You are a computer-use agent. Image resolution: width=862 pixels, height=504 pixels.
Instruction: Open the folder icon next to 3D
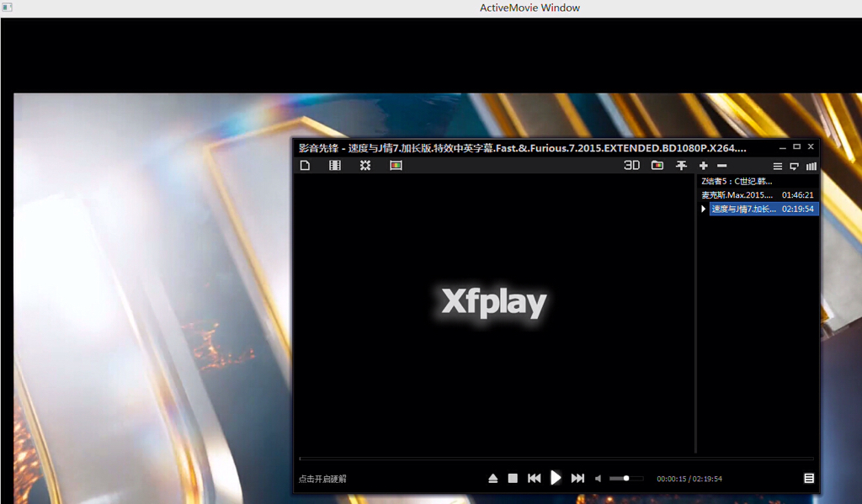click(657, 166)
